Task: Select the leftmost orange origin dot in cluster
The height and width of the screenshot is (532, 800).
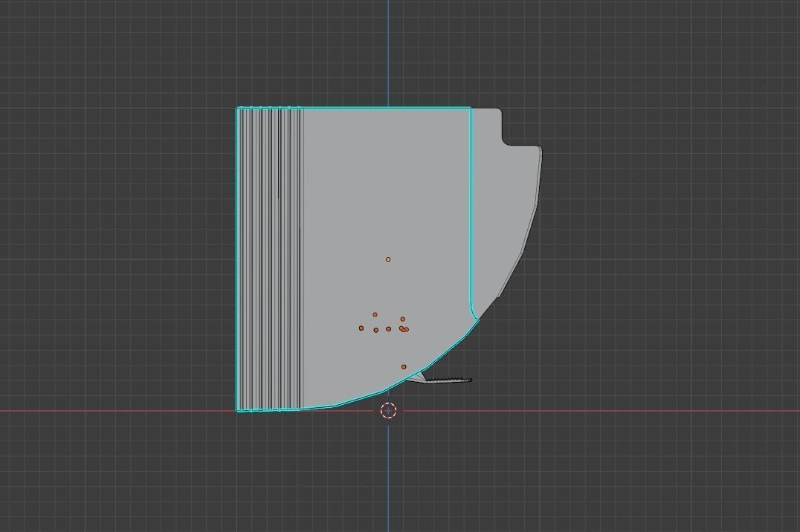Action: 361,328
